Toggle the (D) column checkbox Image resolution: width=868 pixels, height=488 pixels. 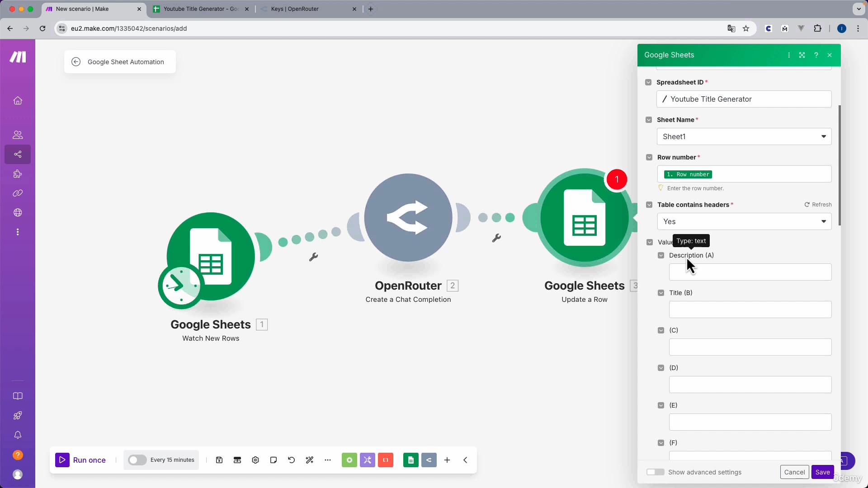(x=661, y=368)
